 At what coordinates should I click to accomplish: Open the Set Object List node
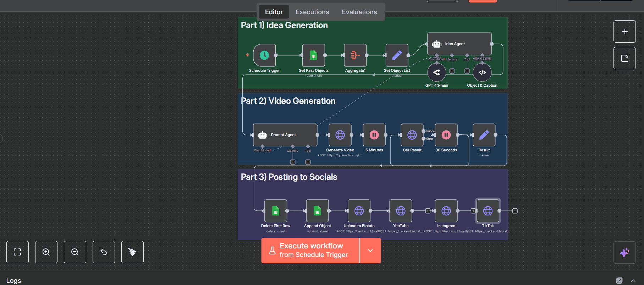pos(397,55)
